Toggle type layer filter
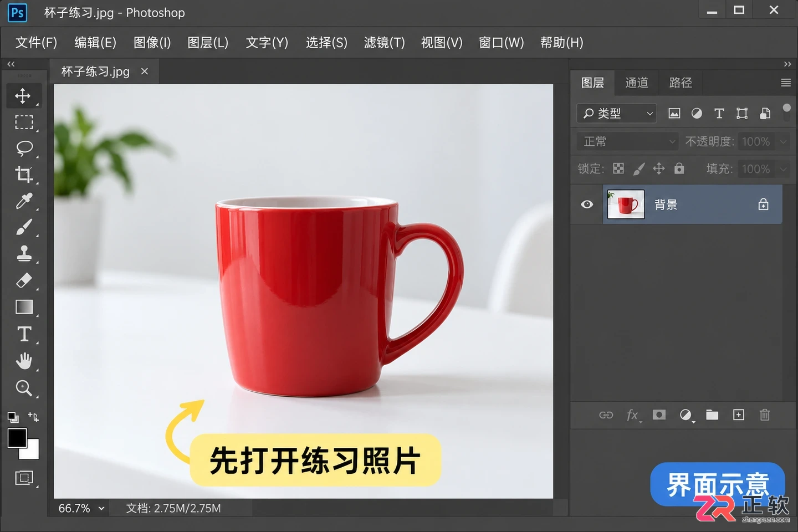Image resolution: width=798 pixels, height=532 pixels. click(719, 114)
